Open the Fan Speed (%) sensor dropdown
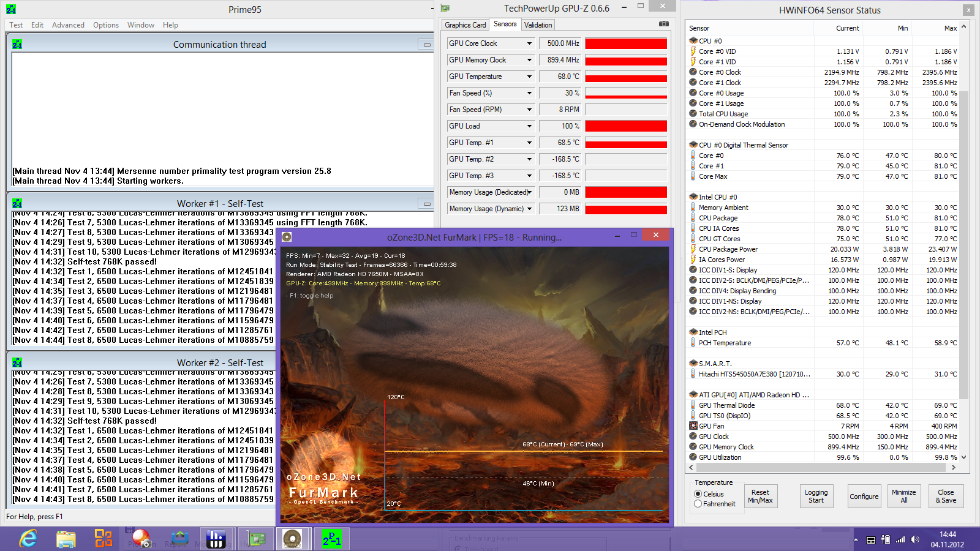 (x=529, y=93)
